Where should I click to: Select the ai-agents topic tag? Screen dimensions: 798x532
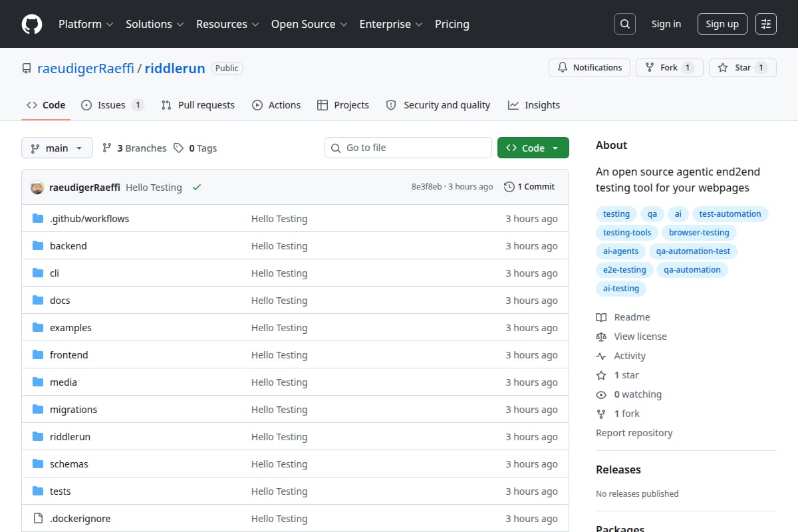(x=620, y=251)
